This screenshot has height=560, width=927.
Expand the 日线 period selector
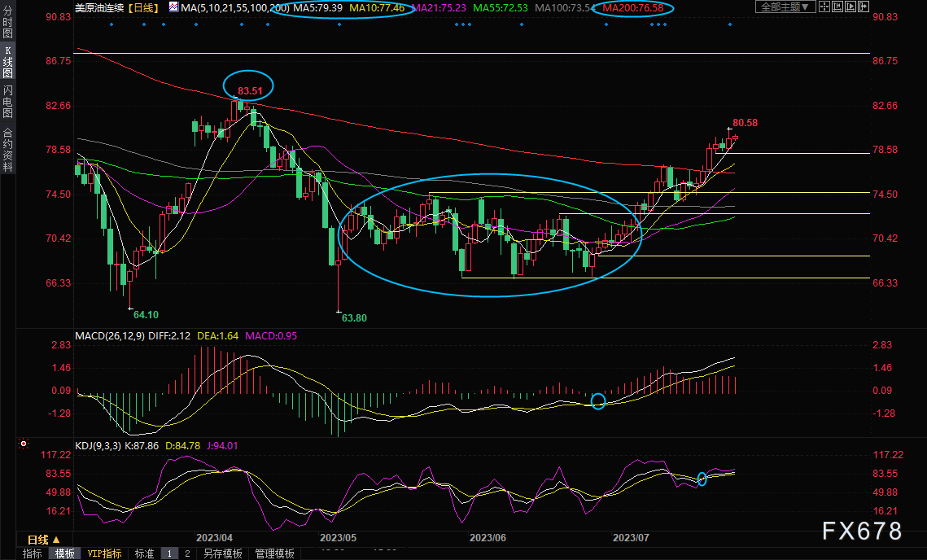44,540
